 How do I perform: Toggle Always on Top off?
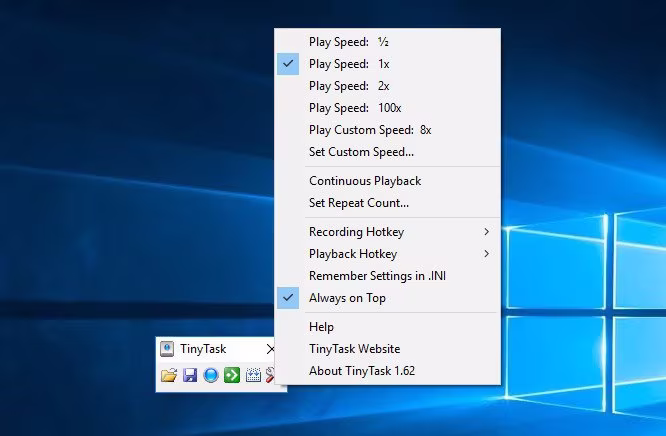(387, 298)
